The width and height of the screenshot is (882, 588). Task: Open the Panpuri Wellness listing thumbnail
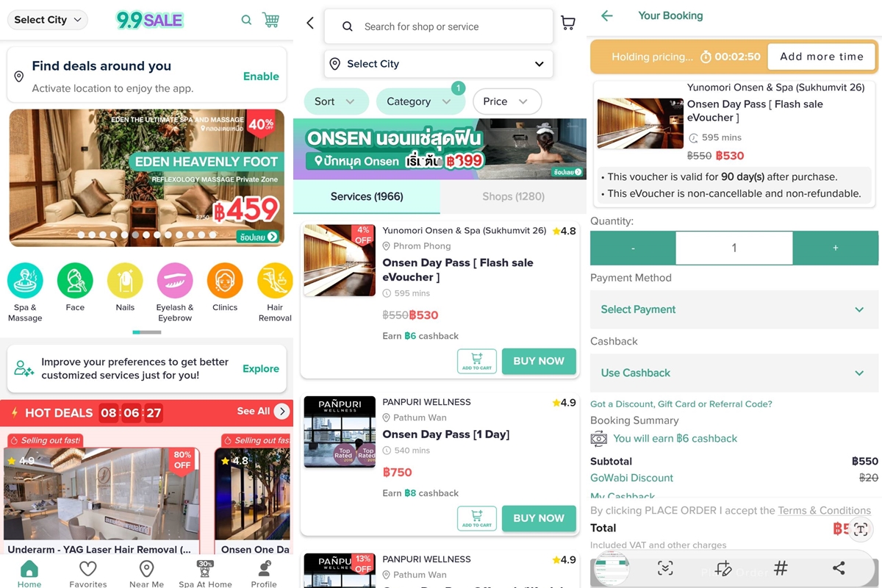pos(340,433)
